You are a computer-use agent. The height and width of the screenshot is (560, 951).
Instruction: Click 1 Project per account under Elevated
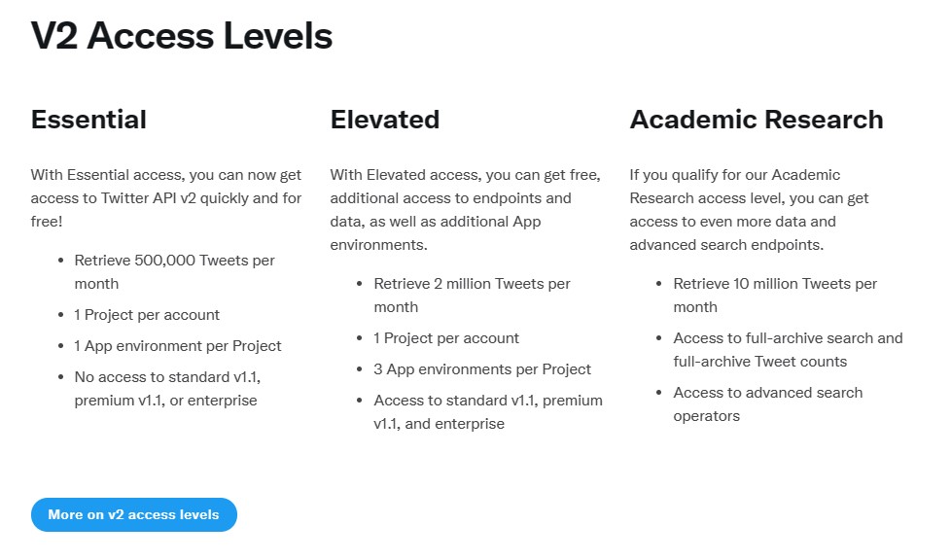point(446,337)
